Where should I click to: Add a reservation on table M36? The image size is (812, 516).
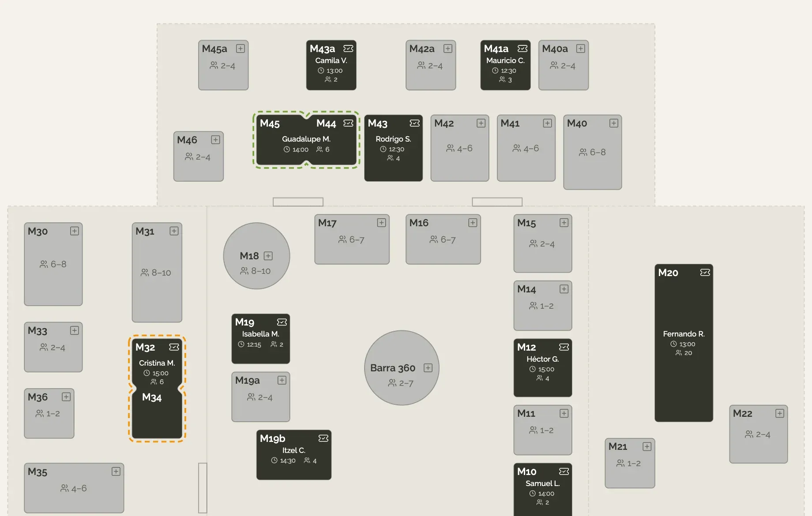click(66, 397)
